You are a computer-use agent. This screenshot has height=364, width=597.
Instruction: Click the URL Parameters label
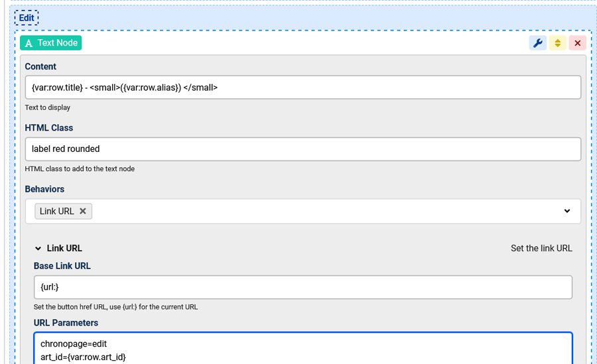(x=66, y=323)
